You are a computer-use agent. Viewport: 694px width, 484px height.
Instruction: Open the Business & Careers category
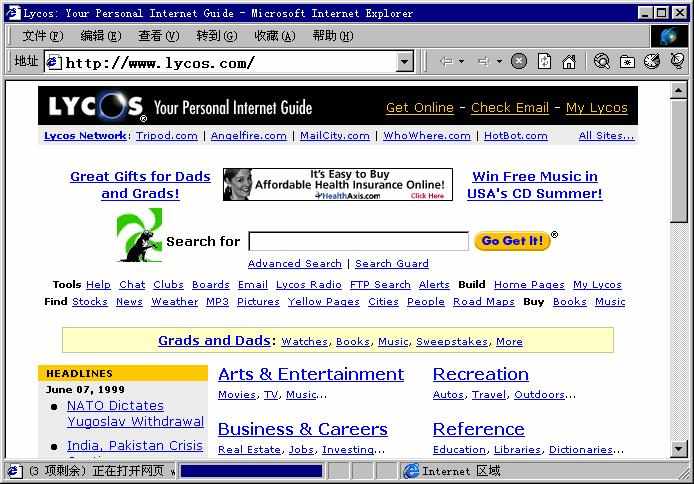pyautogui.click(x=303, y=429)
